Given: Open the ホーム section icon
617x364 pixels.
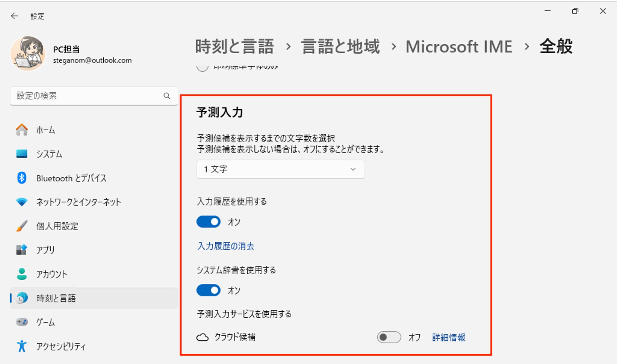Looking at the screenshot, I should pyautogui.click(x=21, y=130).
